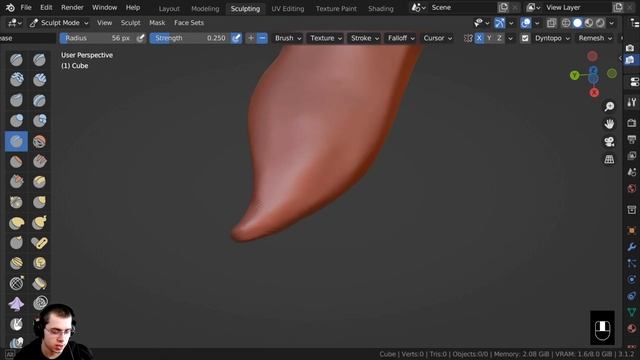Open the Remesh dropdown
This screenshot has width=640, height=360.
[595, 38]
